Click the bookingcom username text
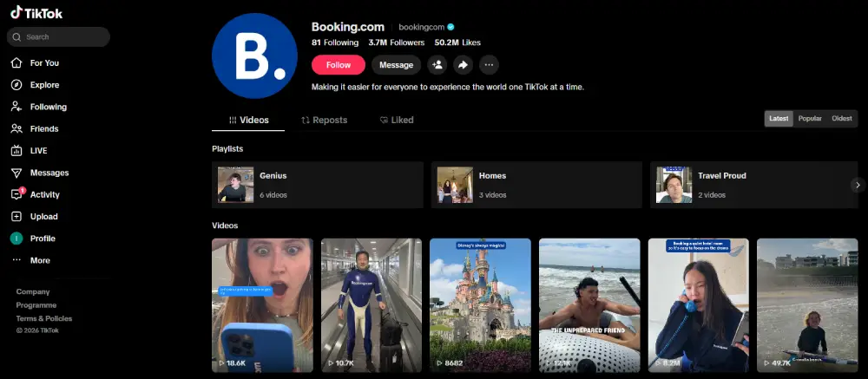The width and height of the screenshot is (868, 379). (422, 27)
